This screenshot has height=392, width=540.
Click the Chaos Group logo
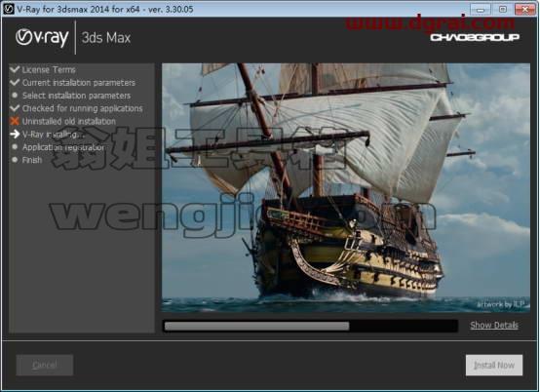coord(475,37)
